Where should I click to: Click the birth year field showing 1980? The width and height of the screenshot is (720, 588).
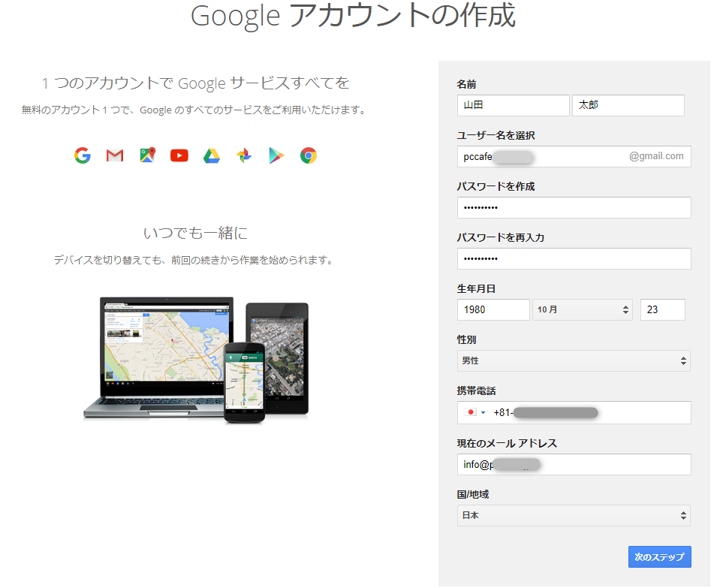(x=493, y=309)
